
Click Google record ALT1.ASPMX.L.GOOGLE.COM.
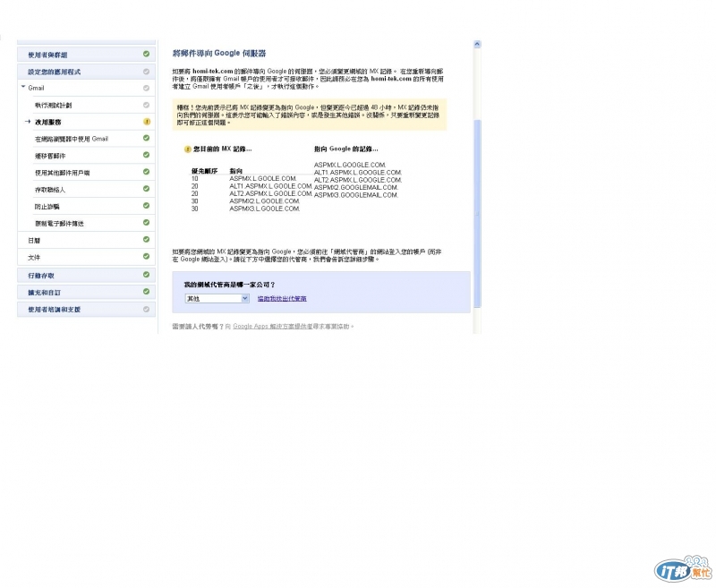pyautogui.click(x=358, y=173)
